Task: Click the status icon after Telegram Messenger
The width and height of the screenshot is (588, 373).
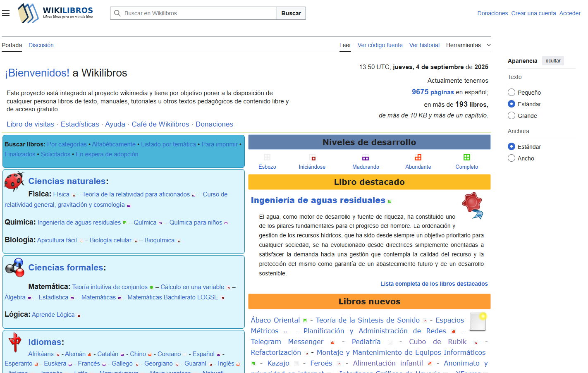Action: click(332, 342)
